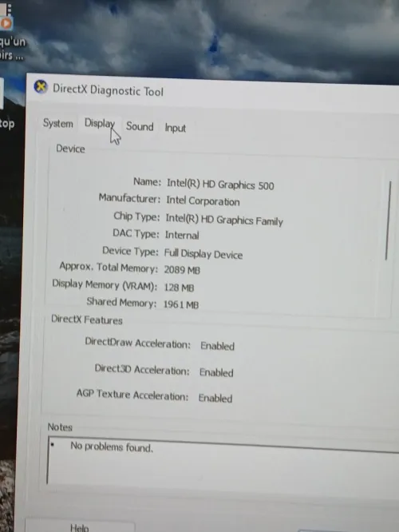Click the Device panel vertical scrollbar
The height and width of the screenshot is (532, 399).
pyautogui.click(x=388, y=220)
